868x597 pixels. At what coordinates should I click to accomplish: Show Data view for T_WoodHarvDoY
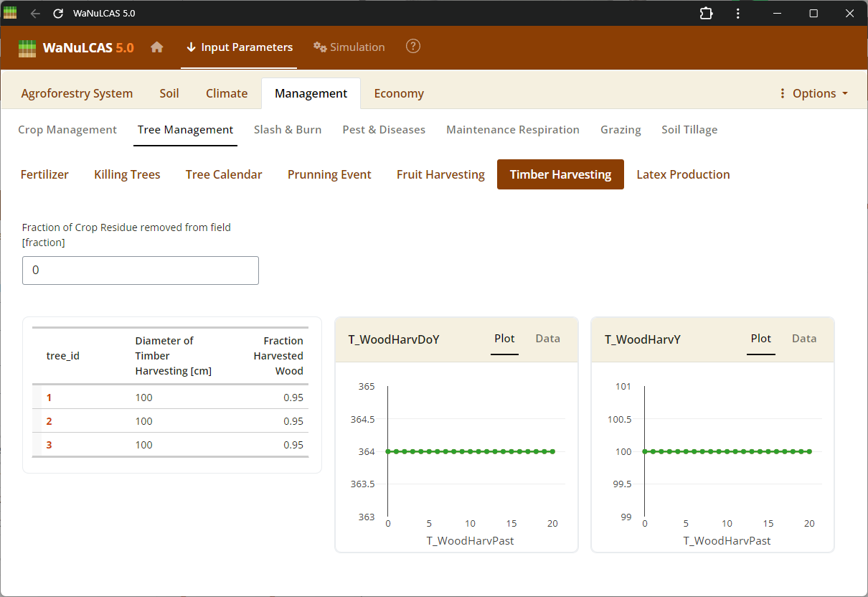tap(547, 339)
